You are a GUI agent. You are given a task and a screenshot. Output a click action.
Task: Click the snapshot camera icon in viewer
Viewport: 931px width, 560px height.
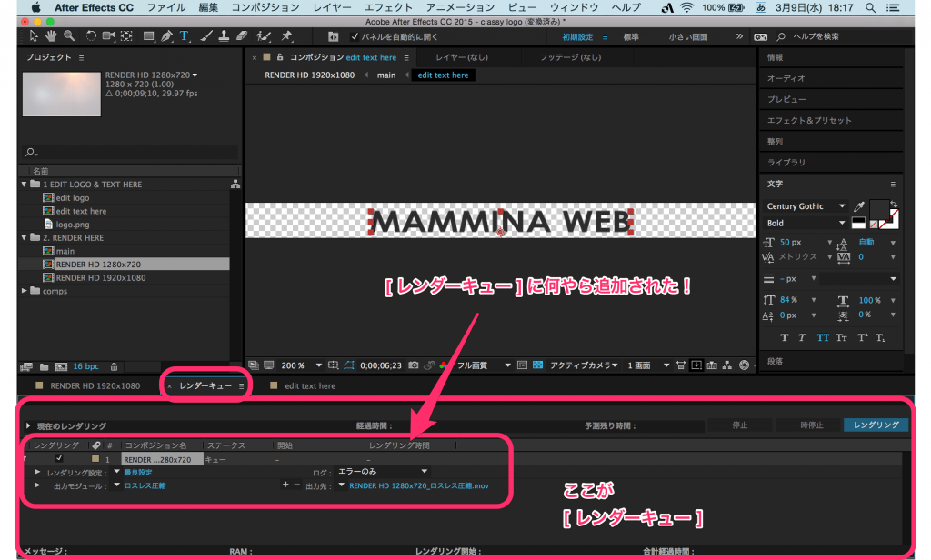point(414,365)
